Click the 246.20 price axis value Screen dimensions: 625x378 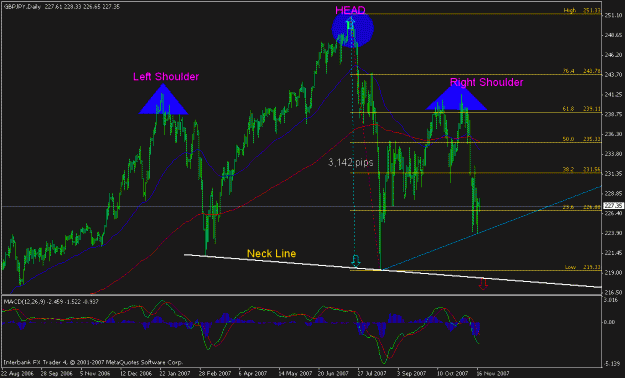[x=613, y=55]
